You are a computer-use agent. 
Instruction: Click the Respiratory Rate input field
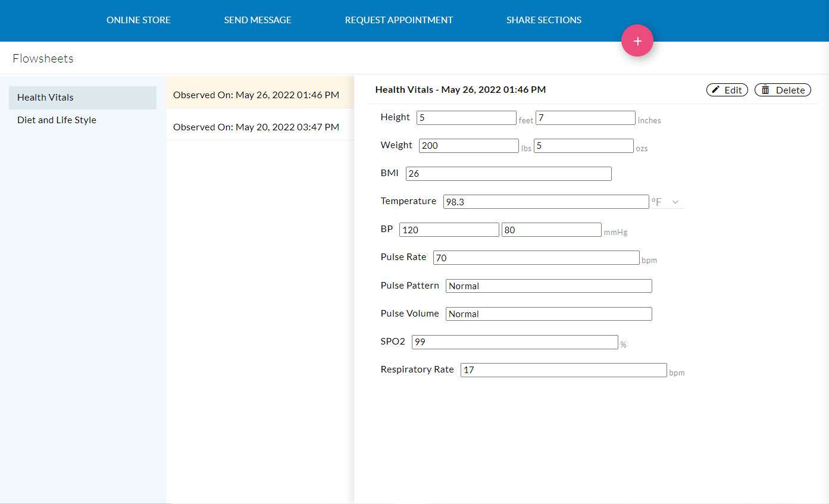(x=563, y=370)
